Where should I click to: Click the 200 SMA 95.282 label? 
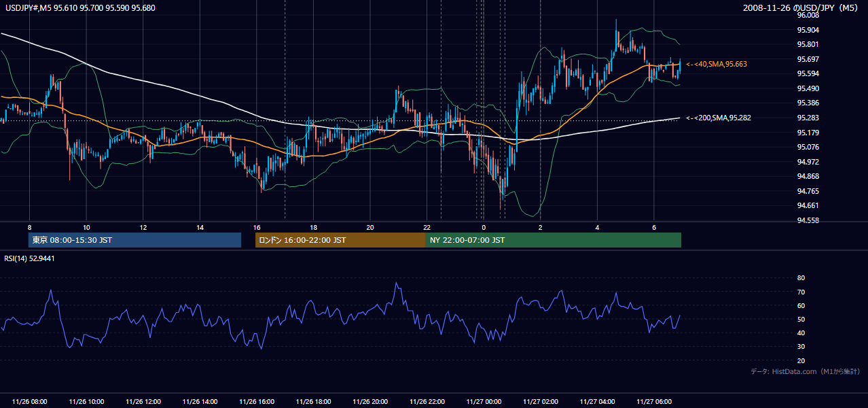[x=719, y=118]
